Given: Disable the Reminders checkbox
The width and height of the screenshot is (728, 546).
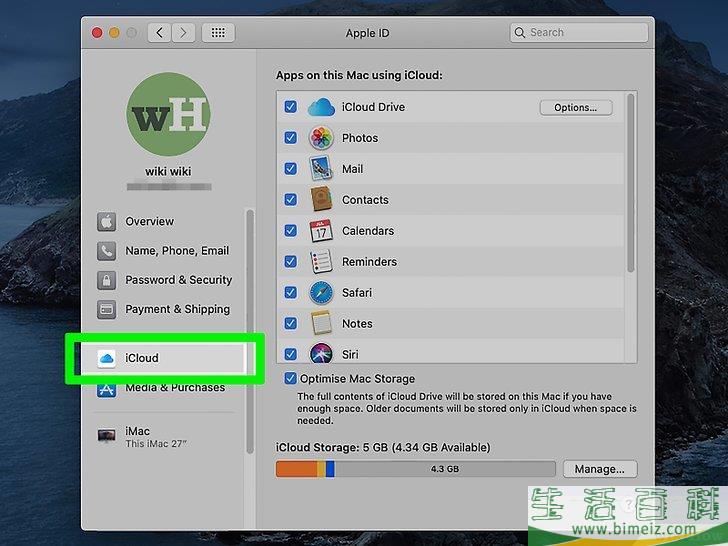Looking at the screenshot, I should [x=290, y=261].
